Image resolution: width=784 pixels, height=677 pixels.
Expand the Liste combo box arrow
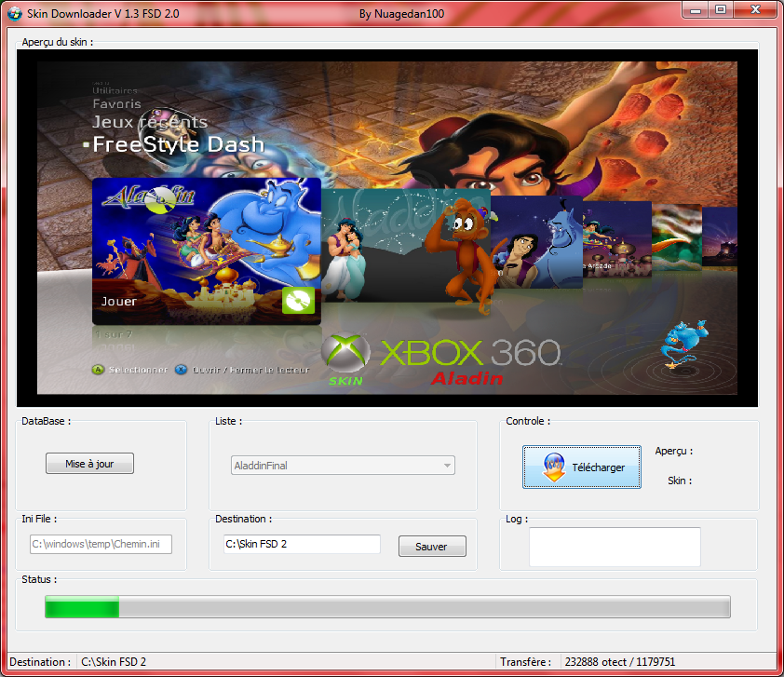pyautogui.click(x=447, y=466)
